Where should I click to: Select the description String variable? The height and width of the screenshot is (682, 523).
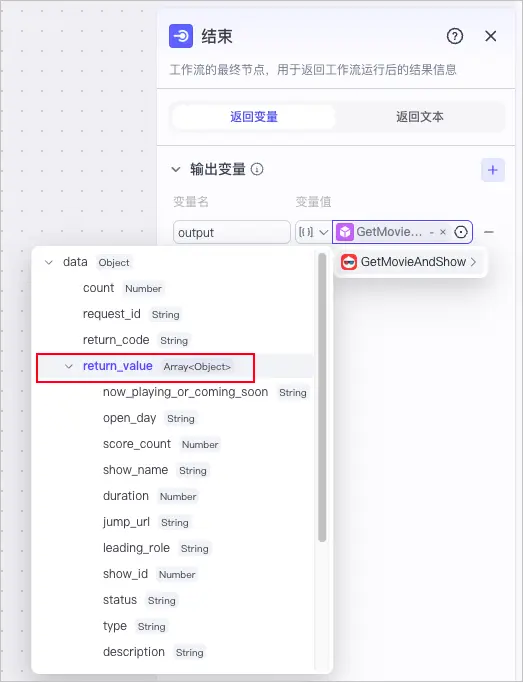(x=154, y=652)
